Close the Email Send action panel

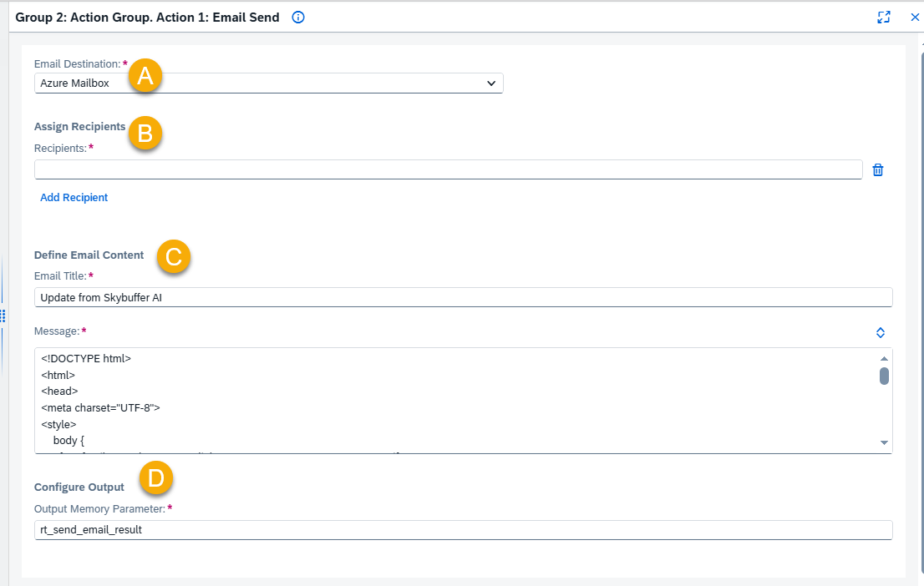pyautogui.click(x=915, y=17)
